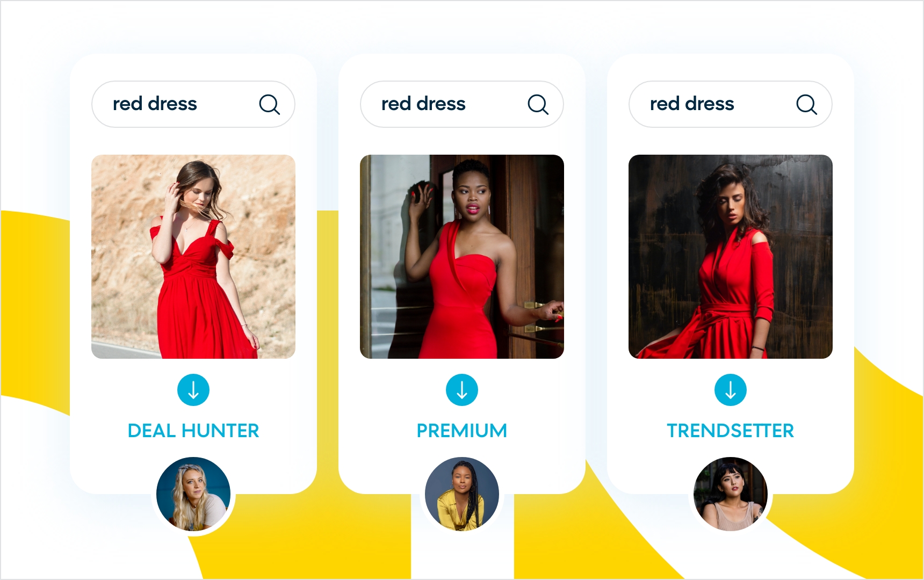Focus the red dress search field in the first card
Image resolution: width=924 pixels, height=580 pixels.
click(193, 104)
